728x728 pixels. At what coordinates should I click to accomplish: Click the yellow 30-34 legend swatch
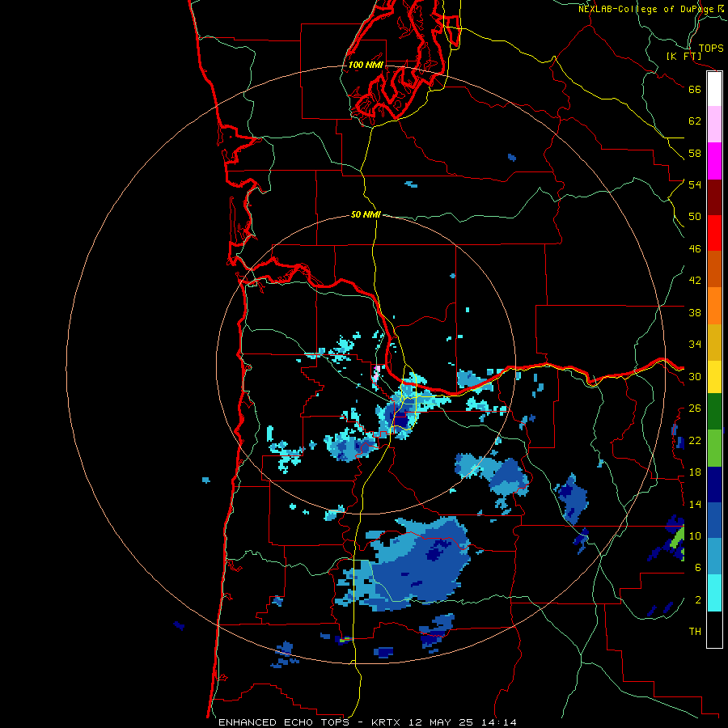pos(714,377)
